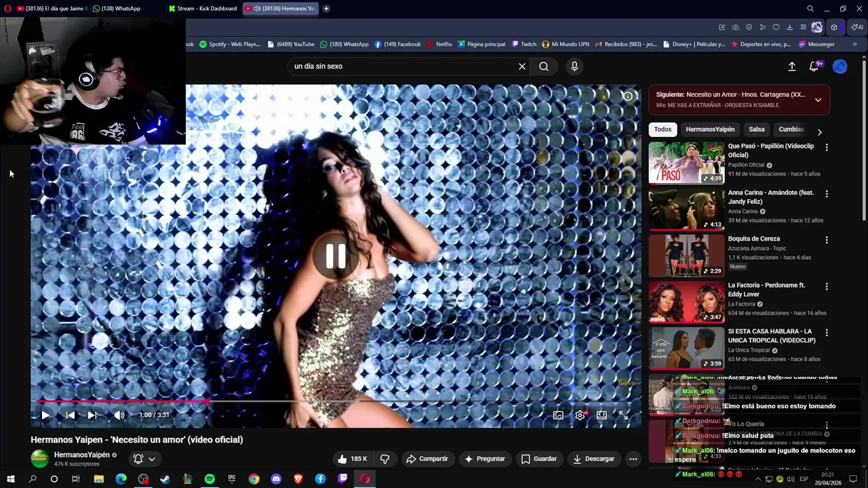Like the video with 185 K
The height and width of the screenshot is (488, 868).
pos(353,459)
